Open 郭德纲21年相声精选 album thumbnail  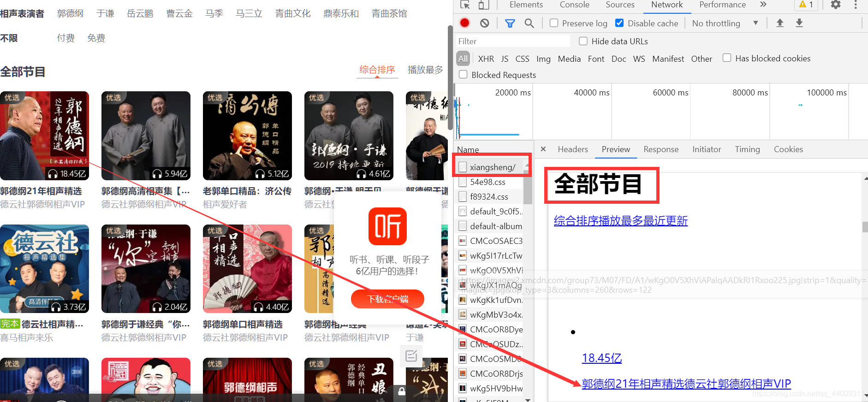click(44, 136)
